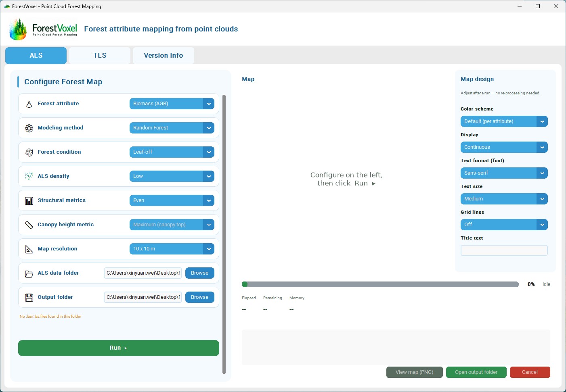Click the empty log output box
This screenshot has width=566, height=392.
coord(396,347)
